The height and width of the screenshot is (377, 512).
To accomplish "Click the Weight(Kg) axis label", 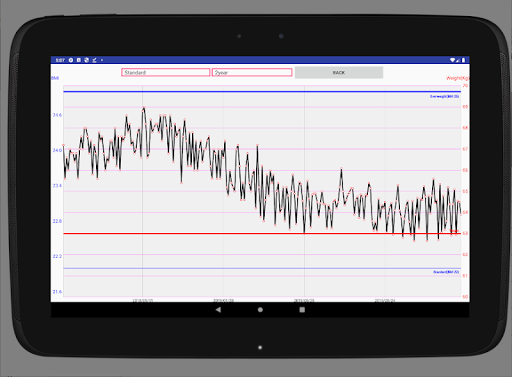I will click(457, 78).
